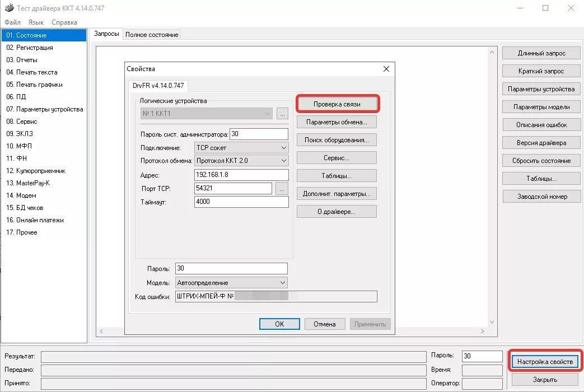Select 01. Состояние in the section list
Image resolution: width=584 pixels, height=392 pixels.
click(44, 35)
